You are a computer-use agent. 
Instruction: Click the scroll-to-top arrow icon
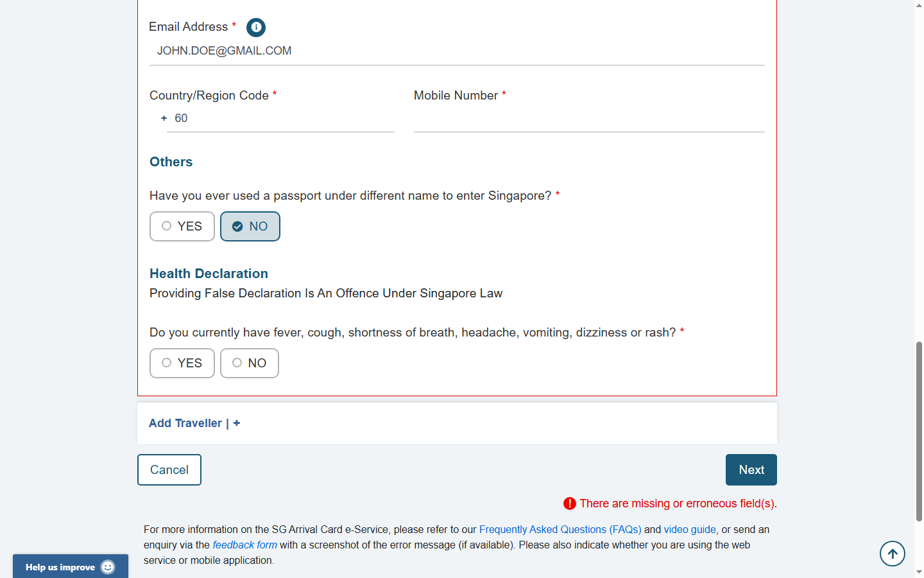point(892,554)
